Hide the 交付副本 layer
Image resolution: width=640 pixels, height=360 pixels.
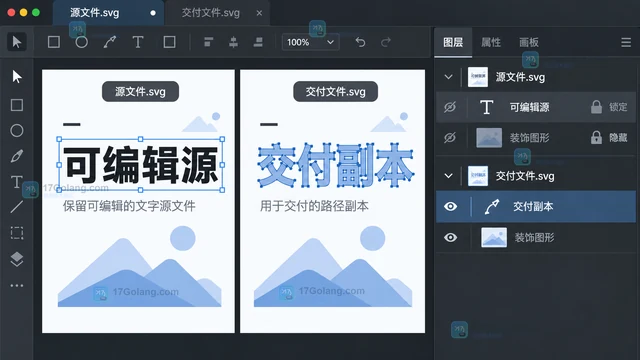450,207
